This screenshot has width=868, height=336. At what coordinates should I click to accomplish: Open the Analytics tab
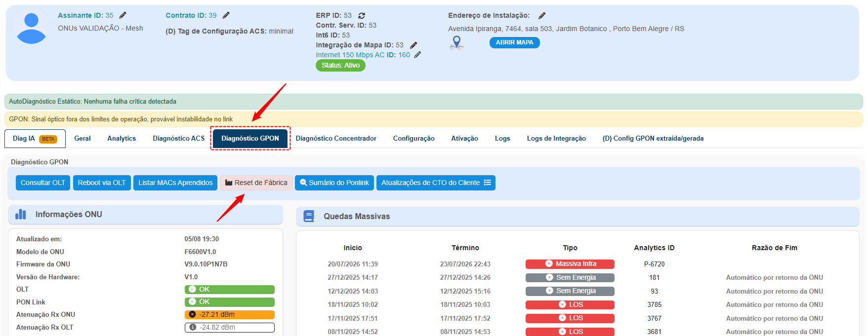click(122, 139)
